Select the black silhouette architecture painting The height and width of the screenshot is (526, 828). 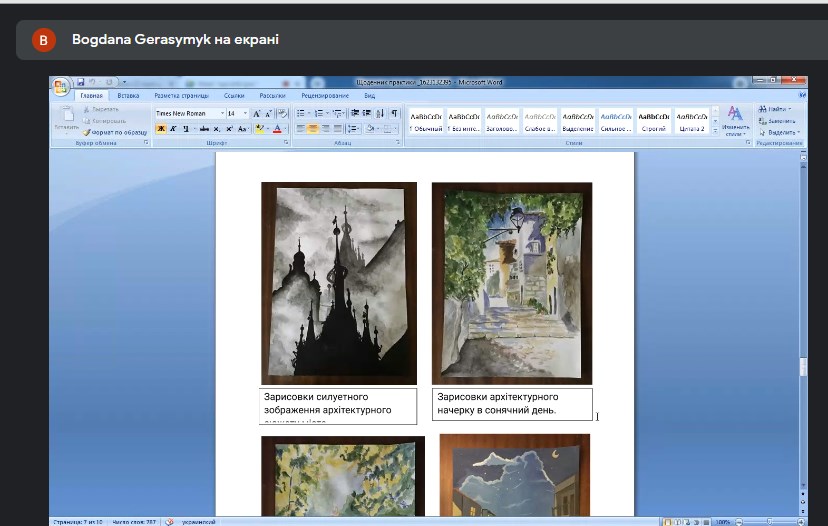click(339, 284)
